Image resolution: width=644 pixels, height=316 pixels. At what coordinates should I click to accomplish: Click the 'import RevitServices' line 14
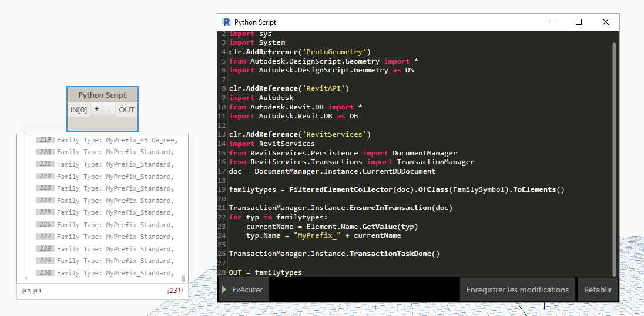pos(272,144)
